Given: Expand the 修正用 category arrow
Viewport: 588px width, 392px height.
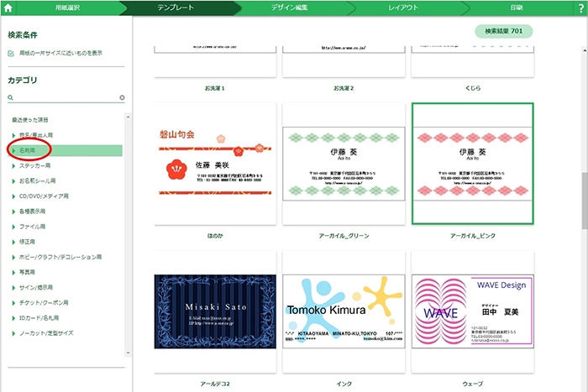Looking at the screenshot, I should pos(14,242).
